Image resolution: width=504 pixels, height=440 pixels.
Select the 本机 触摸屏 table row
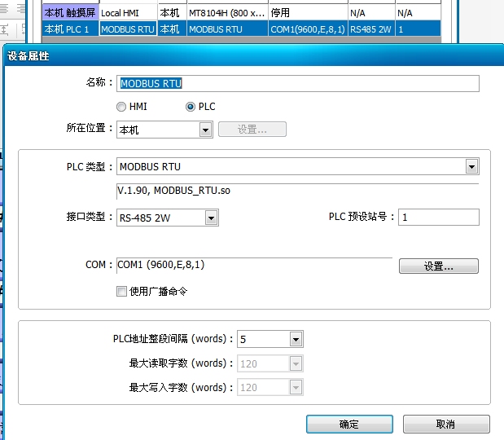[x=69, y=14]
